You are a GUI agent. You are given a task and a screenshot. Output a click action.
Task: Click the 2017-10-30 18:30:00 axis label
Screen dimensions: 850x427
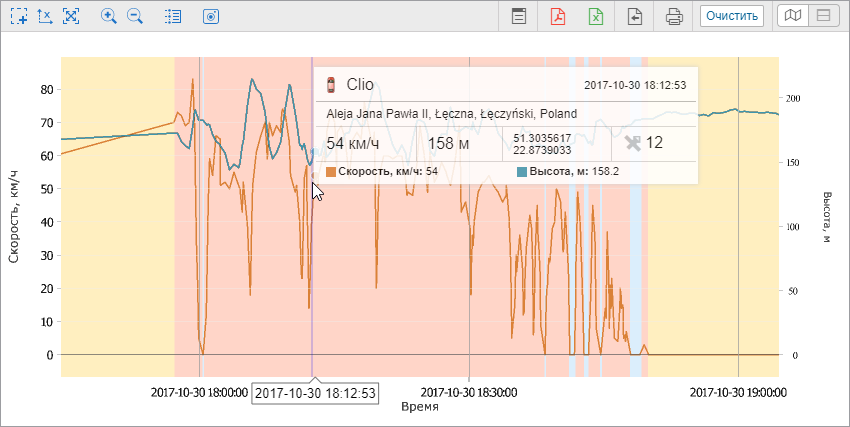468,393
